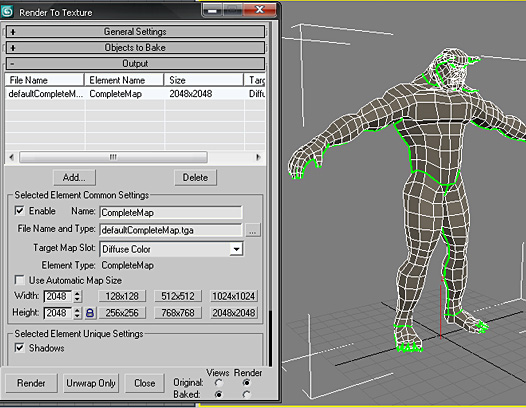The width and height of the screenshot is (526, 408).
Task: Click the Element Name column header
Action: 124,80
